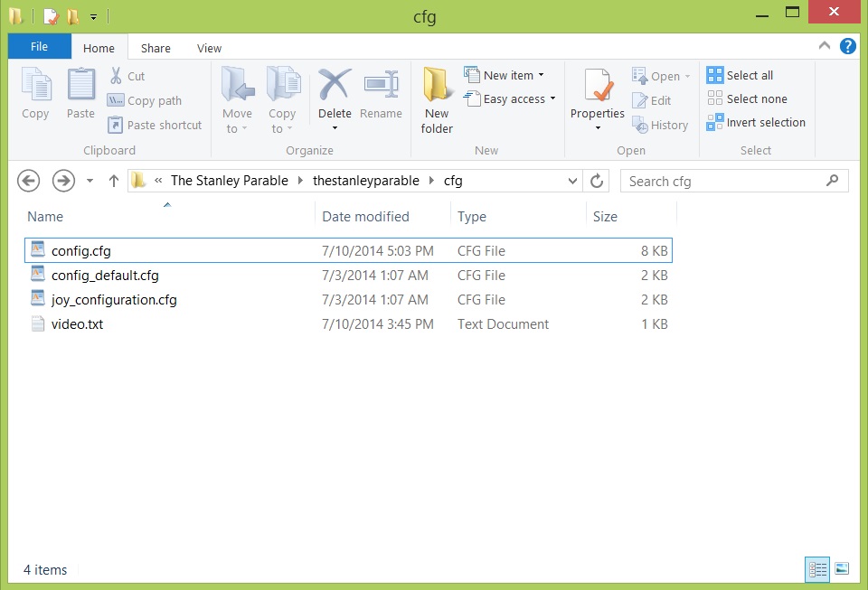Click the quick access Properties icon in title bar

click(x=51, y=16)
